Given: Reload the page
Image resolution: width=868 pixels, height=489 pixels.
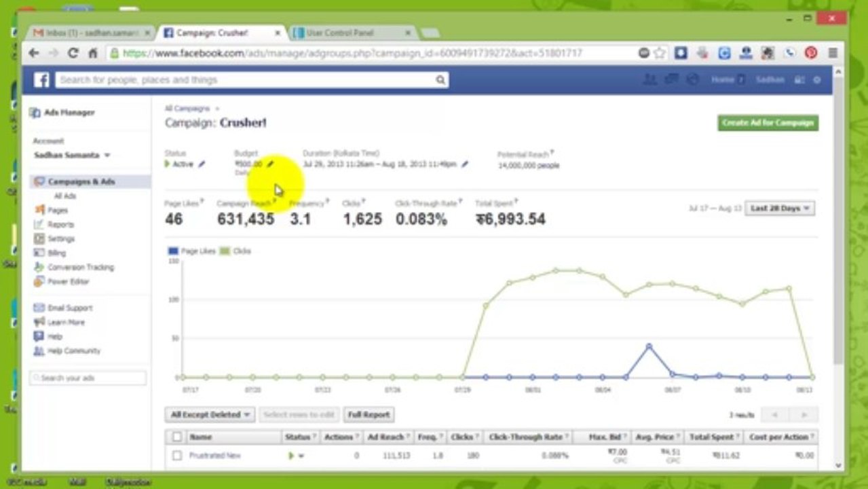Looking at the screenshot, I should pos(73,53).
